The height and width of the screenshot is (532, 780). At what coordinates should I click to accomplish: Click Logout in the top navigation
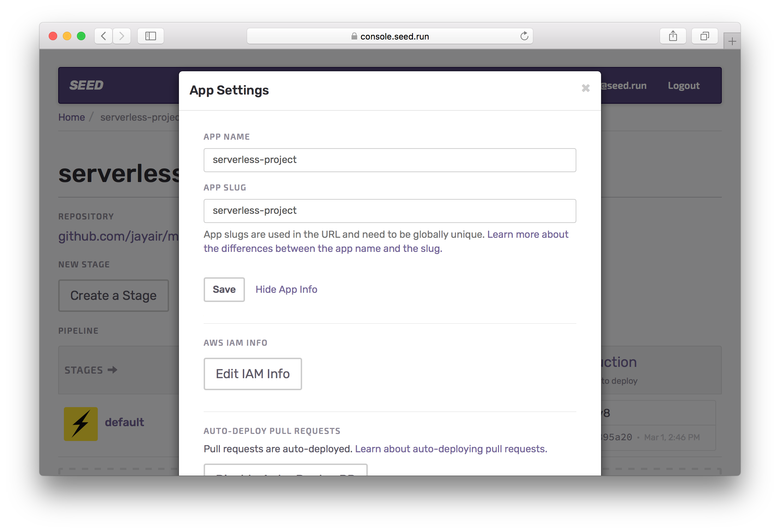tap(683, 86)
